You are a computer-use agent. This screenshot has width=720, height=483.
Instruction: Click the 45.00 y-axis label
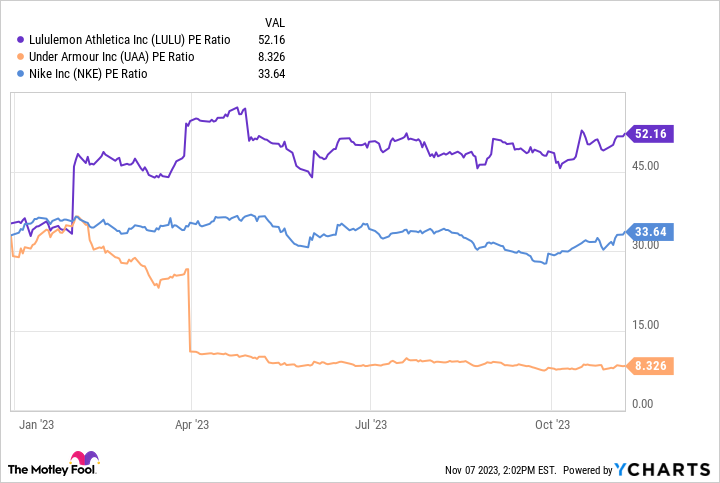coord(647,165)
